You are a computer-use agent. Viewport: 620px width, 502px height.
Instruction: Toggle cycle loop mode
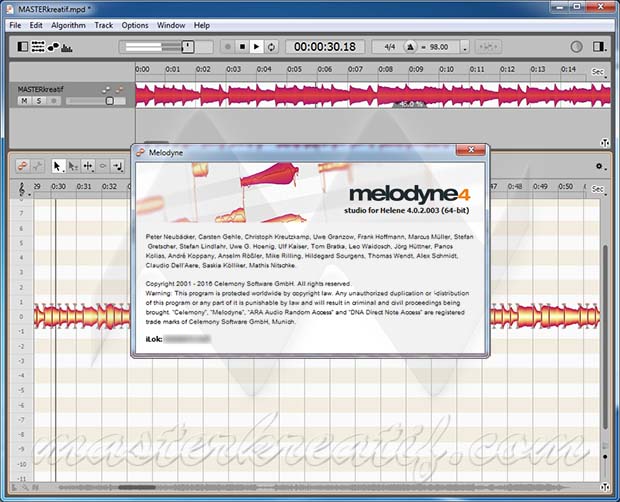pos(271,47)
